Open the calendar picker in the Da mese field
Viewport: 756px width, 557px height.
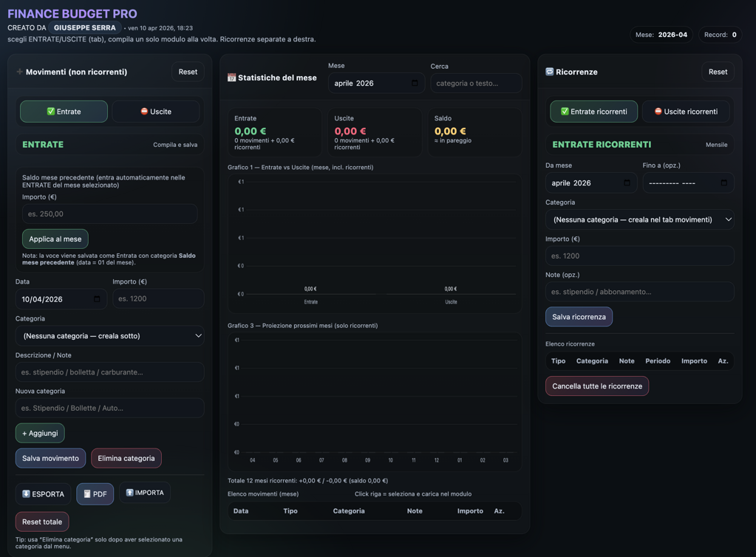(x=627, y=182)
